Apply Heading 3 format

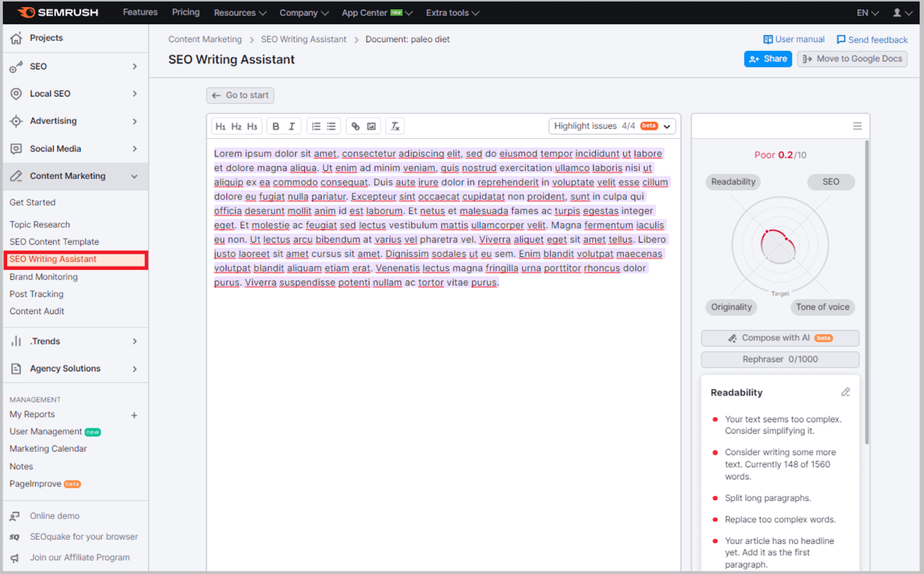pos(252,126)
